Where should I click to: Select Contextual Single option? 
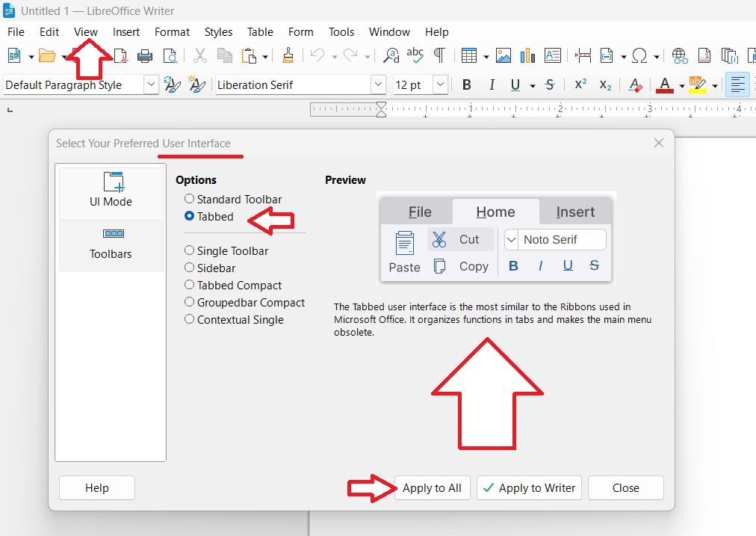pos(234,320)
